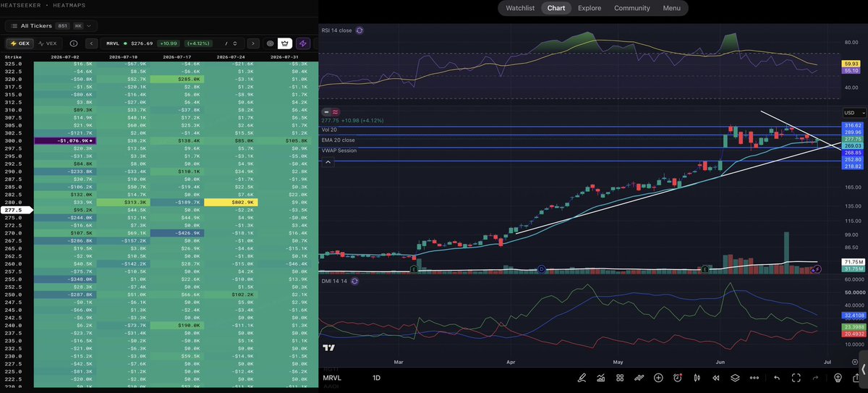Click the purple -$1,076.9K heatmap cell
The image size is (868, 393).
coord(64,141)
